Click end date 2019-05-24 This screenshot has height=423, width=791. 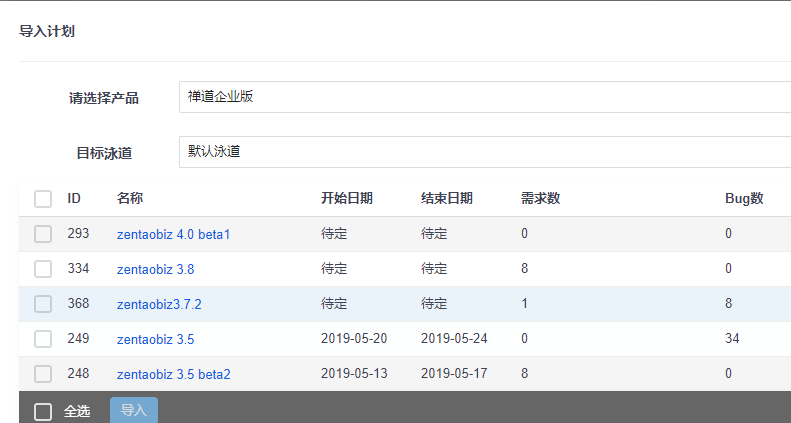(454, 338)
